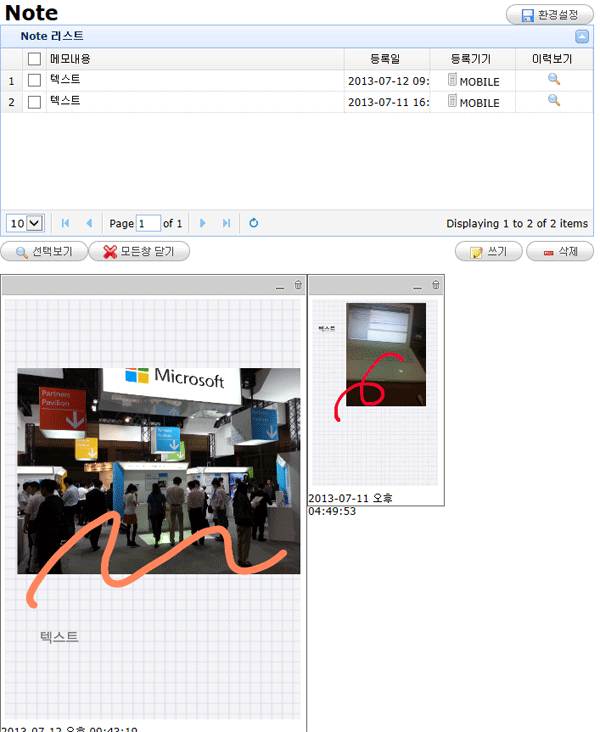The height and width of the screenshot is (732, 600).
Task: Click date cell 2013-07-12 09:
Action: click(388, 81)
